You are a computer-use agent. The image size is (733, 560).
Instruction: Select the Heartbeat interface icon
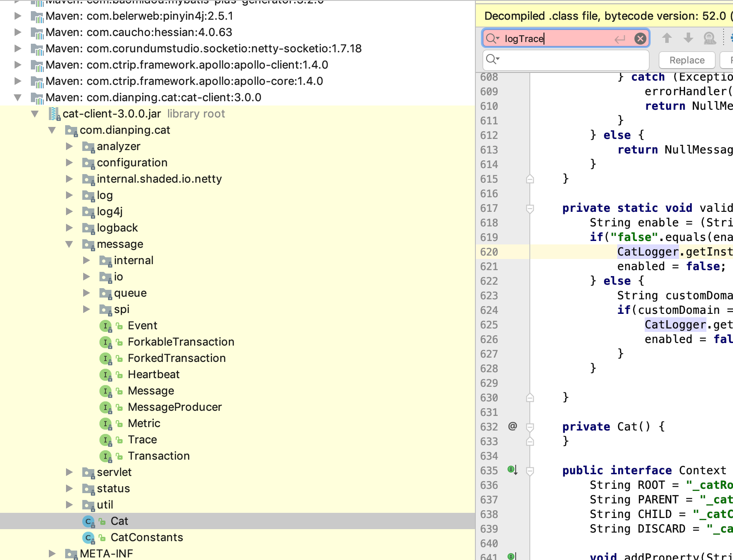coord(105,375)
